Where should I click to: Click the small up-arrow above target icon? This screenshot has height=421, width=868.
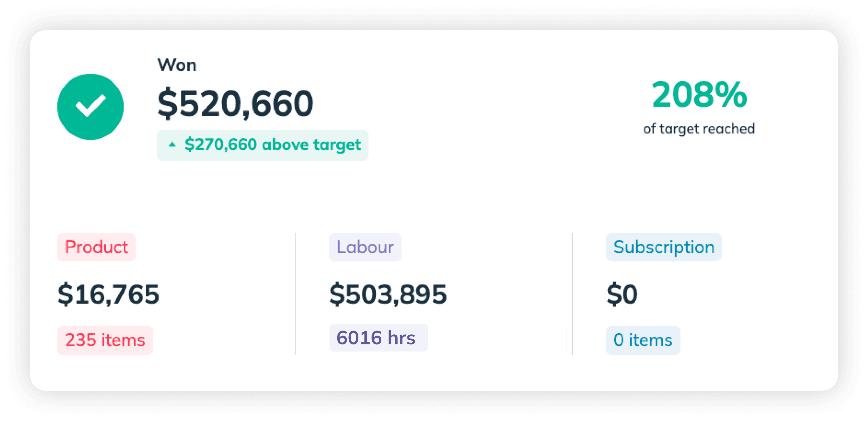point(172,144)
